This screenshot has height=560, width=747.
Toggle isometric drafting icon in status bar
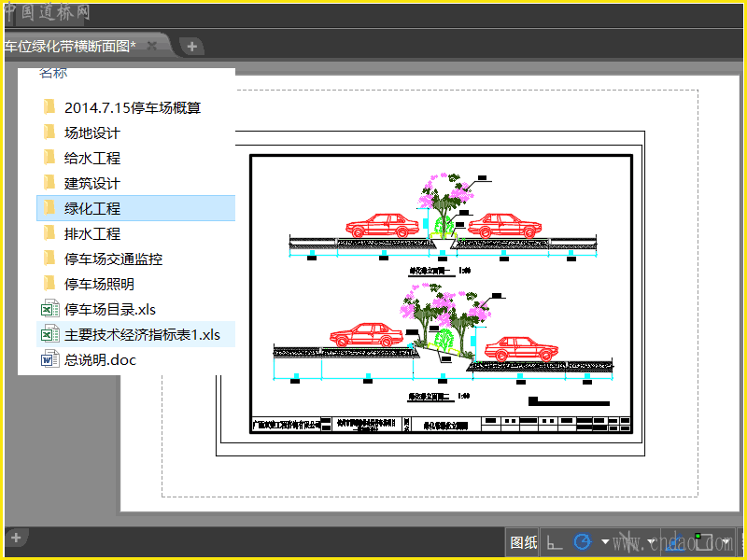coord(627,542)
